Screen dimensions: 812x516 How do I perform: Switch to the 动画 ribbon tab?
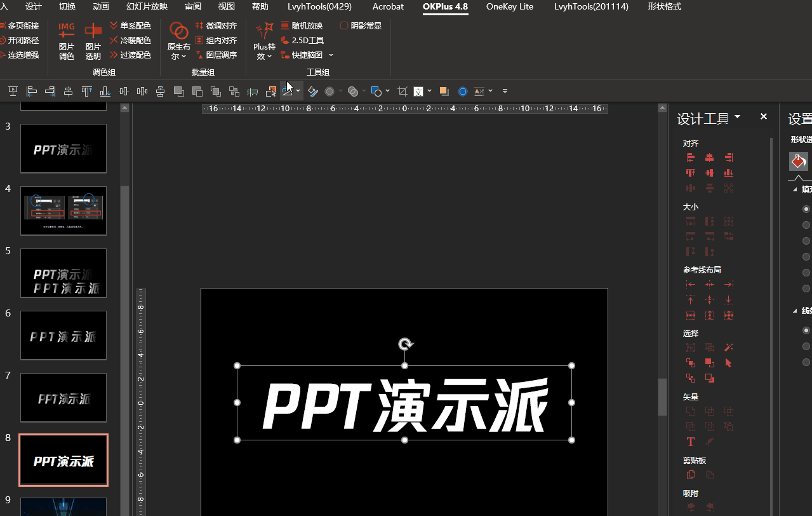click(101, 6)
